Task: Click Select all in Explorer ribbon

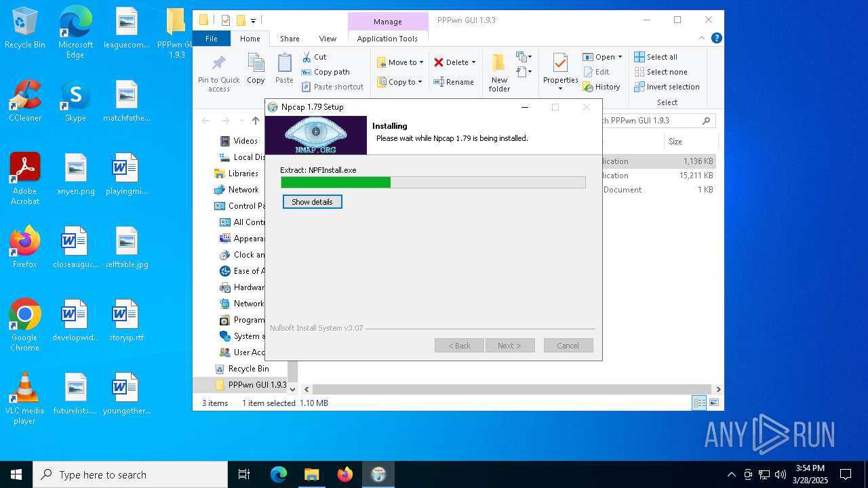Action: point(656,57)
